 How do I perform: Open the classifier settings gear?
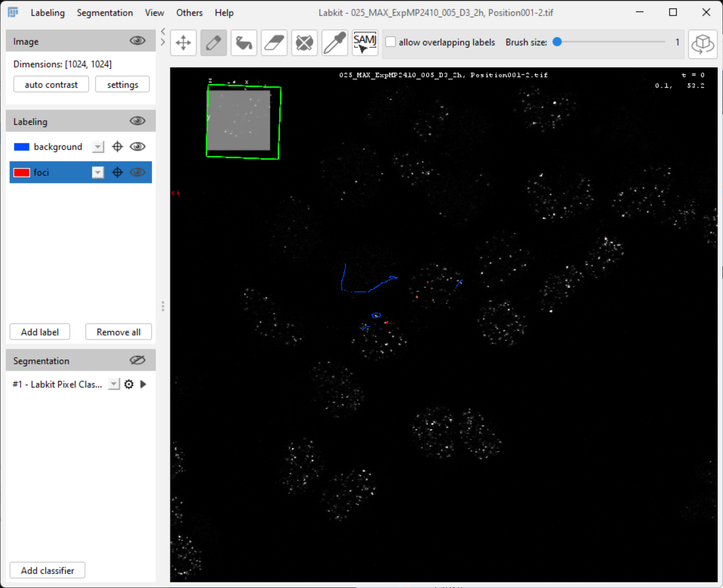click(x=129, y=384)
